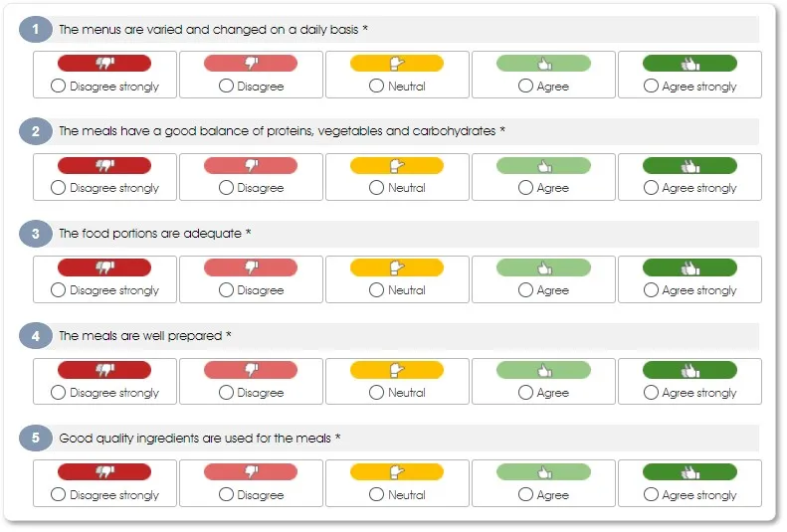Click red double thumbs-down icon for question 4
Screen dimensions: 787x532
pos(104,370)
